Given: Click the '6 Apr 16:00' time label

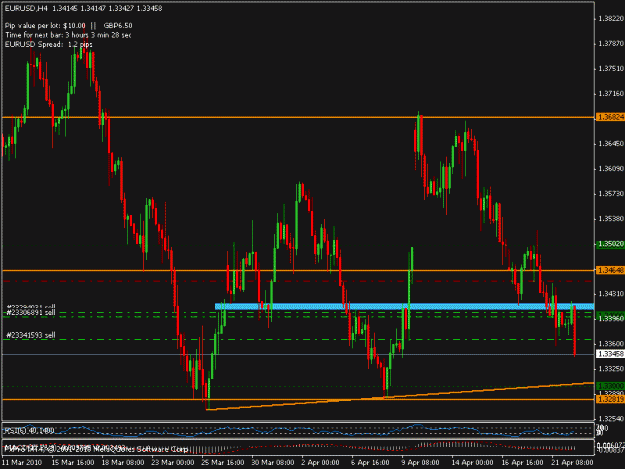Looking at the screenshot, I should coord(370,462).
